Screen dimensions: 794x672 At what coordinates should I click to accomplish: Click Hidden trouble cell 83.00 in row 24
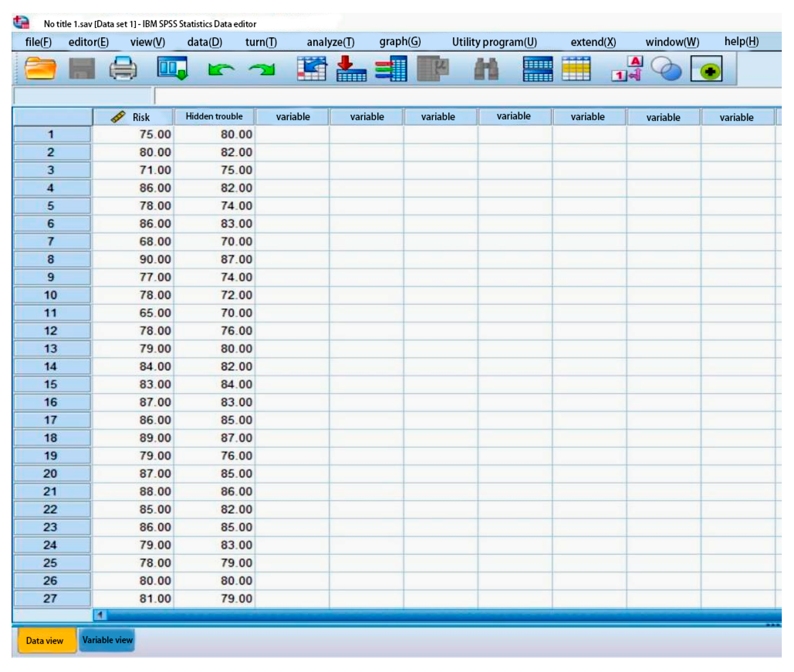(215, 545)
